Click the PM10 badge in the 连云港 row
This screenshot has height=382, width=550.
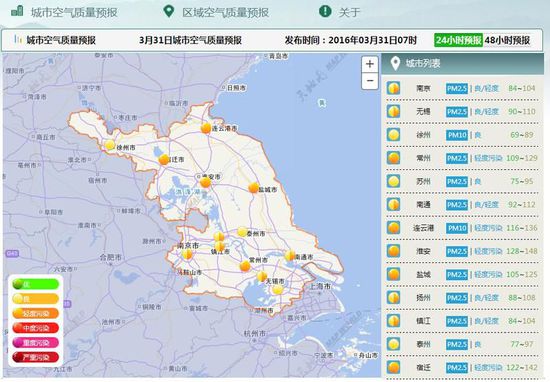coord(457,228)
